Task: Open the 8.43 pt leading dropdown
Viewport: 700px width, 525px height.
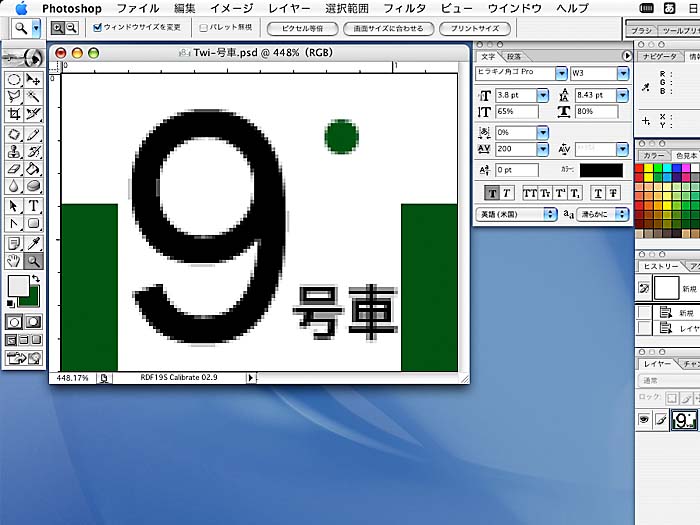Action: tap(622, 95)
